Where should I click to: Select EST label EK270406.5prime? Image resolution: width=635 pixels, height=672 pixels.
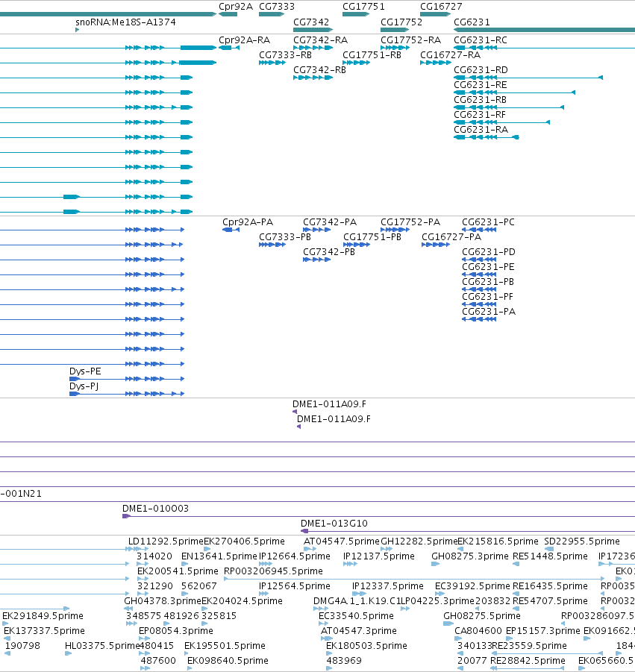pos(244,541)
